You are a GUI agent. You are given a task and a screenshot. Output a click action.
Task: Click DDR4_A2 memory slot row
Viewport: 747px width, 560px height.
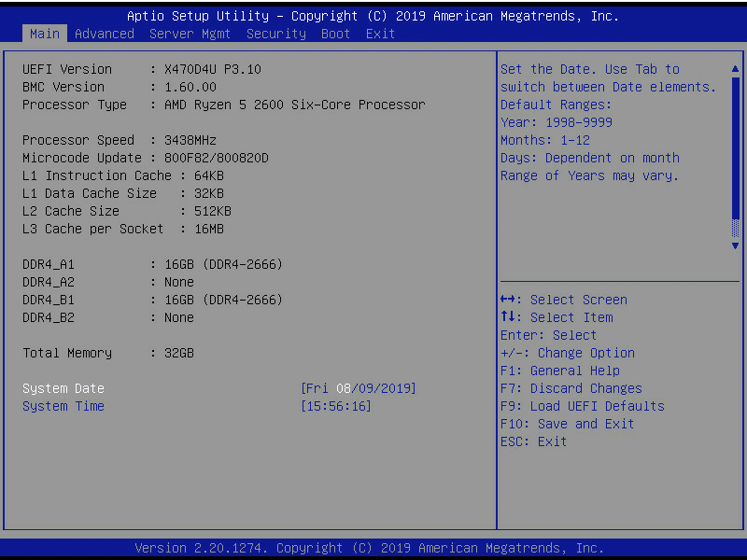108,282
